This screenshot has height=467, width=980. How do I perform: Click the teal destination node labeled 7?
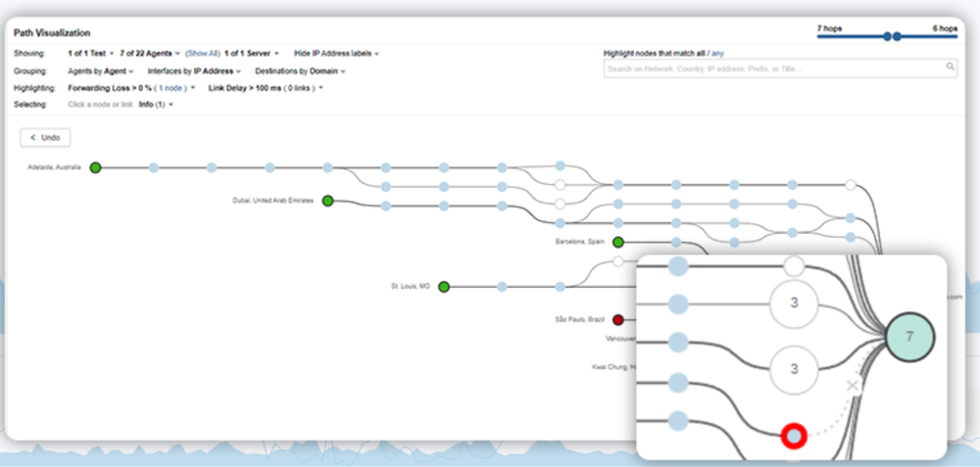pyautogui.click(x=910, y=337)
